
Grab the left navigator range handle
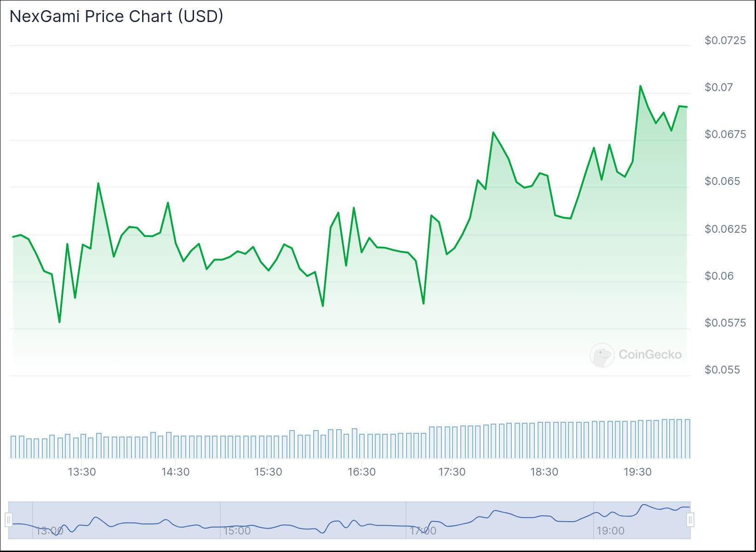pyautogui.click(x=8, y=520)
